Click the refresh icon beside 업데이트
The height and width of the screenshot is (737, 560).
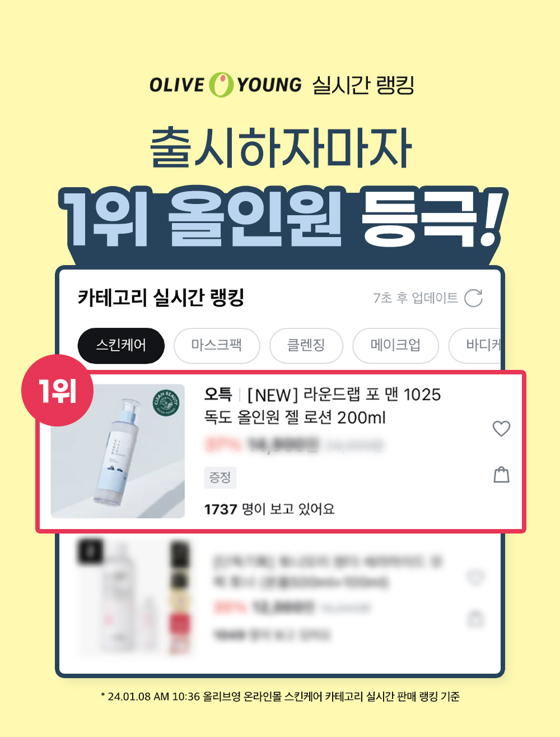[x=474, y=298]
